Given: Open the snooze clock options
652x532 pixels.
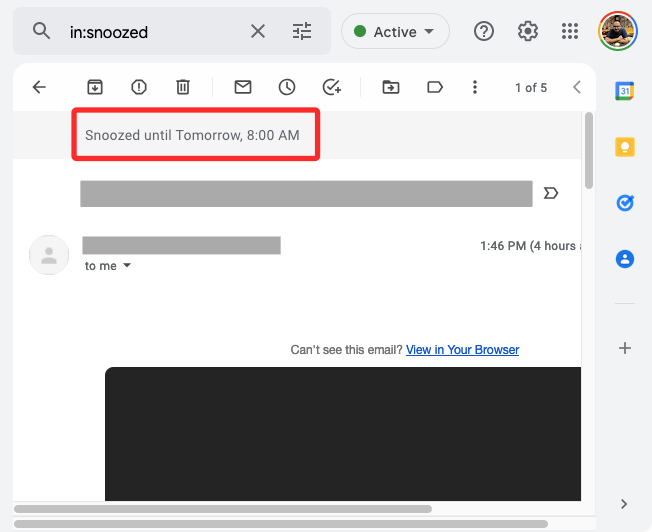Looking at the screenshot, I should coord(287,87).
